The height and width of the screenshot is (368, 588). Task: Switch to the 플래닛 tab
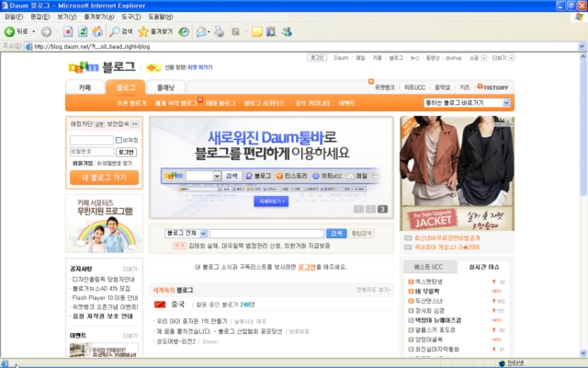(165, 87)
